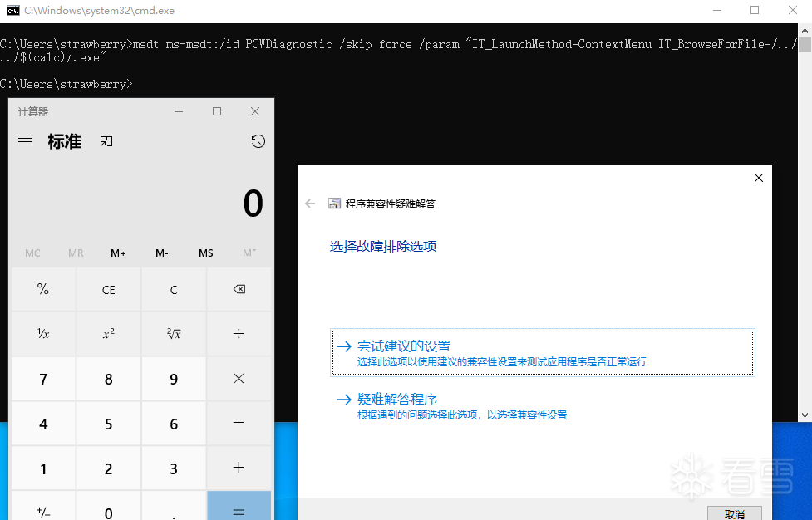Click the plus/minus sign toggle key
The image size is (812, 520).
coord(43,507)
